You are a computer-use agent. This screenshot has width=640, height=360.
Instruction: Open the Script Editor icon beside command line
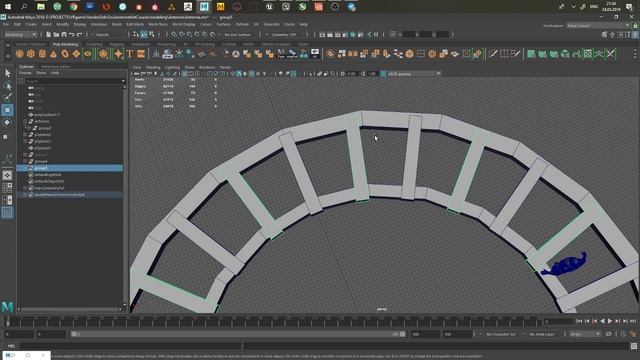[634, 346]
